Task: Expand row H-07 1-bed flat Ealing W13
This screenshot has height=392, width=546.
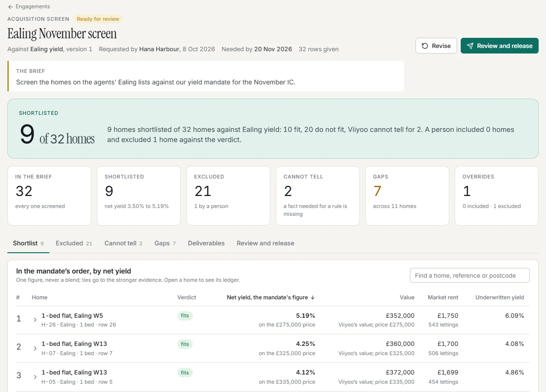Action: pyautogui.click(x=35, y=348)
